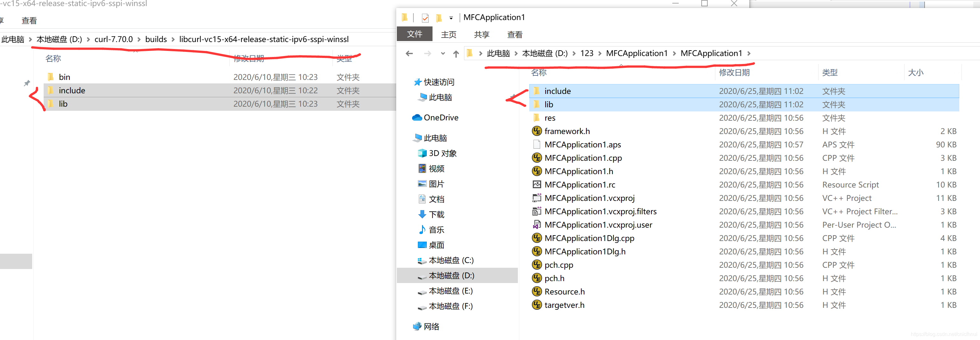Image resolution: width=980 pixels, height=340 pixels.
Task: Select 本地磁盘 (C:) in navigation pane
Action: [446, 260]
